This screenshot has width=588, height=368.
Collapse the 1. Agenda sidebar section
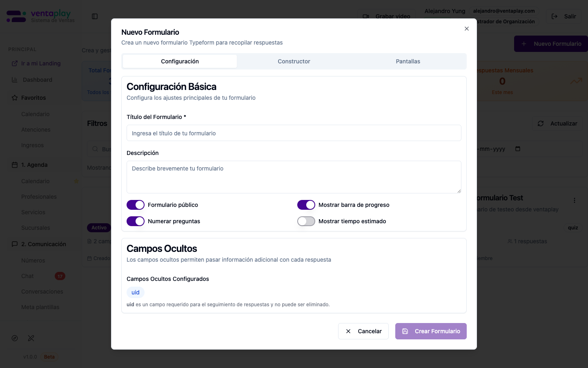point(34,165)
